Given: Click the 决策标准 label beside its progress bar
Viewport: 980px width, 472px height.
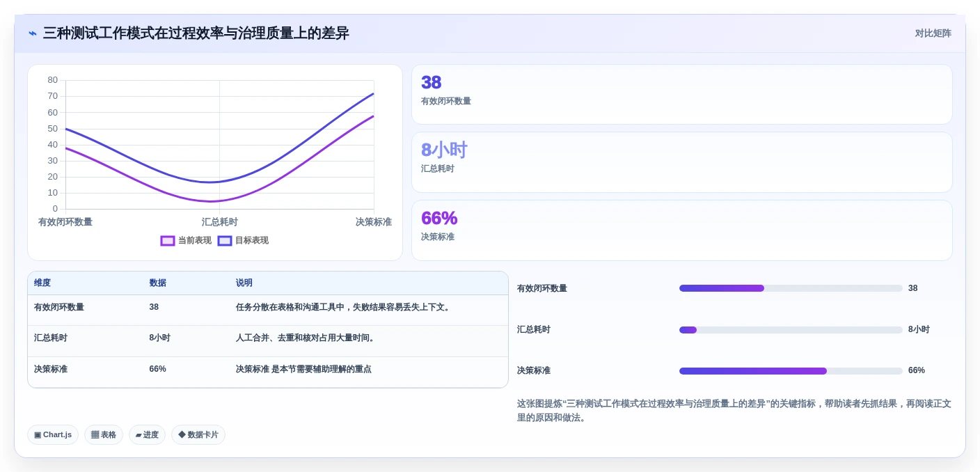Looking at the screenshot, I should [534, 371].
